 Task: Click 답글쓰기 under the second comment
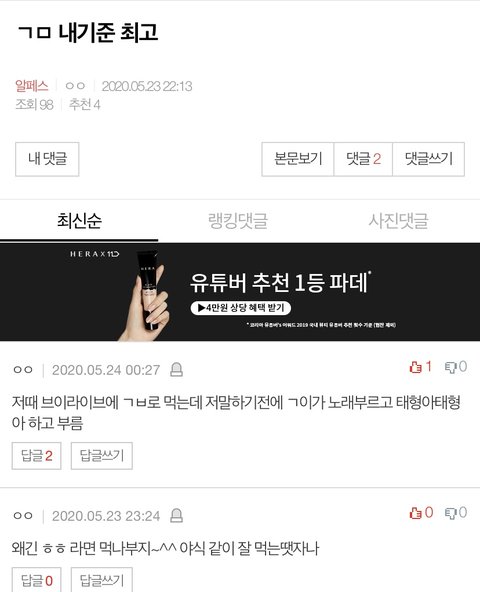point(102,580)
